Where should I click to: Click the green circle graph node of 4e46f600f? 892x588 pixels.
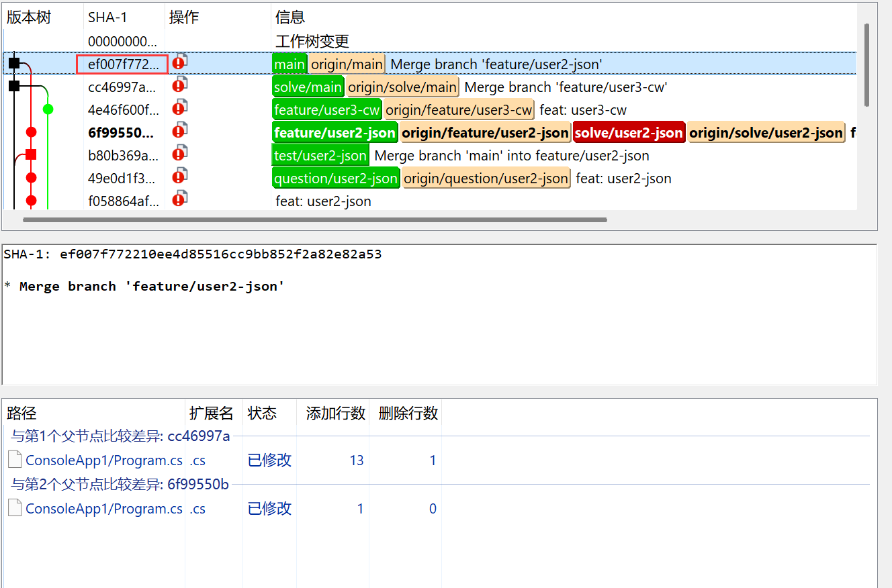(x=48, y=109)
